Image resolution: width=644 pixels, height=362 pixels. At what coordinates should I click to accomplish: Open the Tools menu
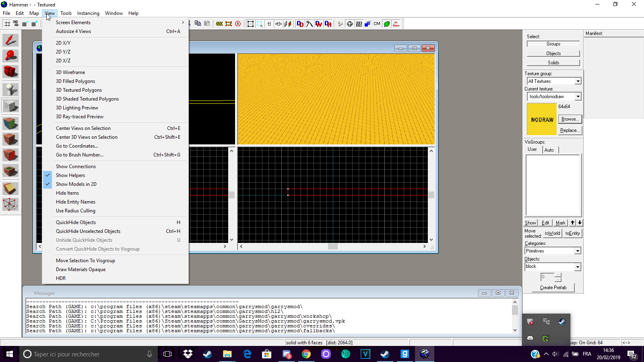point(66,13)
